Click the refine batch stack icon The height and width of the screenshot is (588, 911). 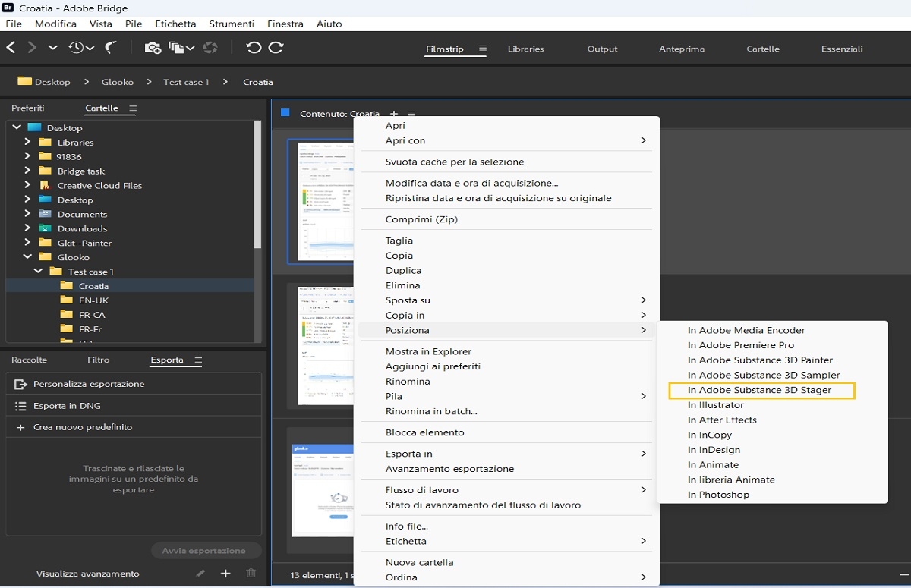pyautogui.click(x=177, y=48)
